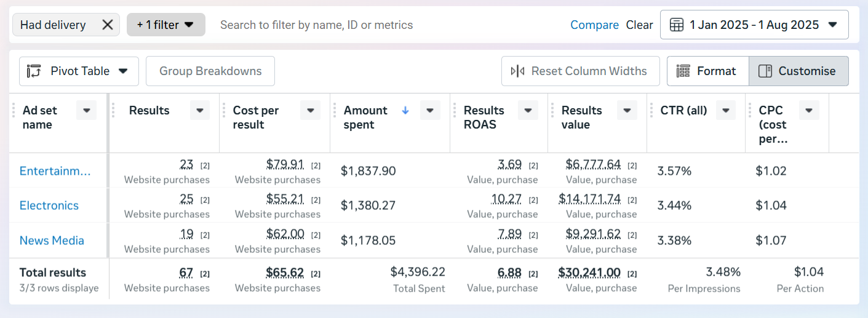This screenshot has height=318, width=868.
Task: Open Results ROAS column options arrow
Action: [x=528, y=111]
